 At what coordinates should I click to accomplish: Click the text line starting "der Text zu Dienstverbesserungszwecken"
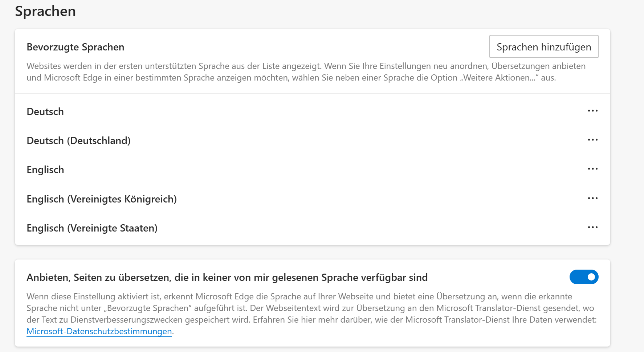click(311, 320)
